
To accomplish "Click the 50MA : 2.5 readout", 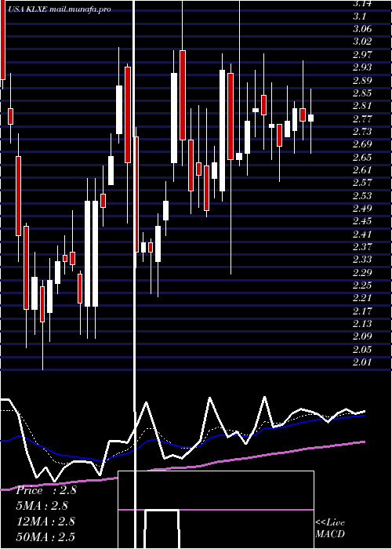I will click(x=45, y=537).
